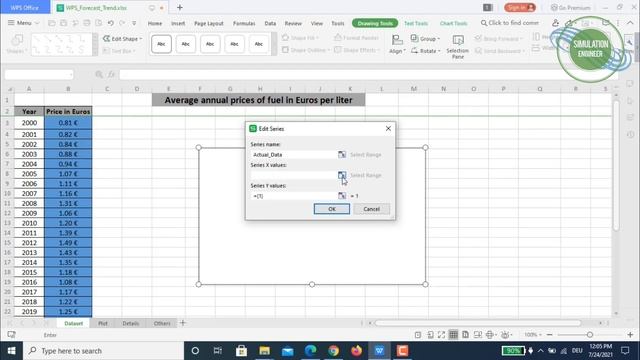Open the Page Layout ribbon tab
This screenshot has height=360, width=640.
[x=209, y=23]
